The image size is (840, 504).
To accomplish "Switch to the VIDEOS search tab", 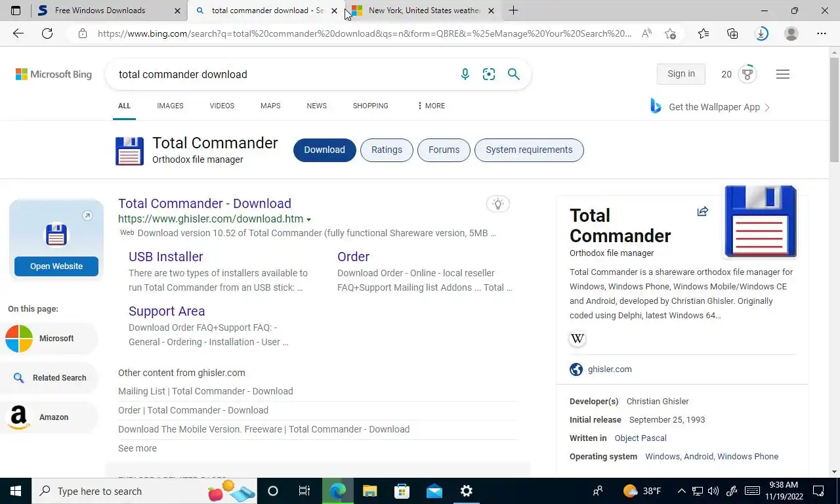I will pyautogui.click(x=222, y=106).
